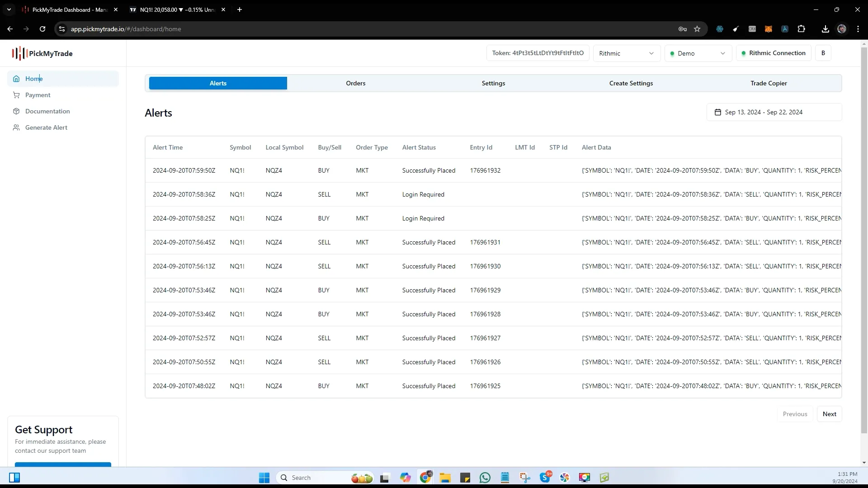Click the Demo environment indicator icon

[671, 53]
